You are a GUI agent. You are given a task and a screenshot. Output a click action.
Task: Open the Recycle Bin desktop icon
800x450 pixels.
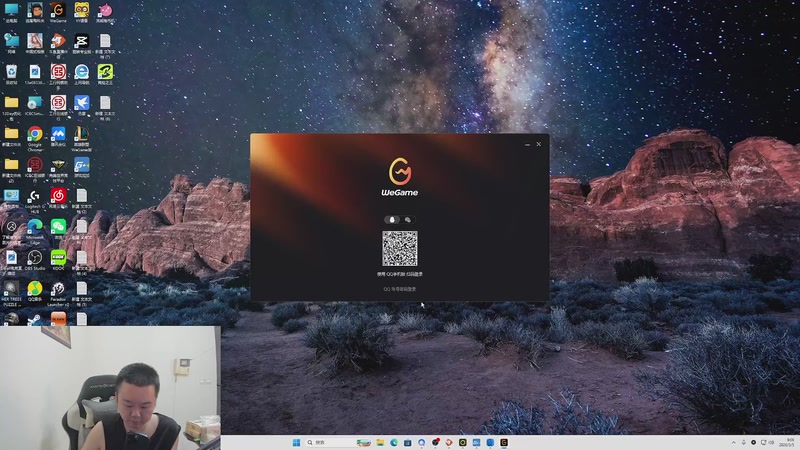point(11,74)
